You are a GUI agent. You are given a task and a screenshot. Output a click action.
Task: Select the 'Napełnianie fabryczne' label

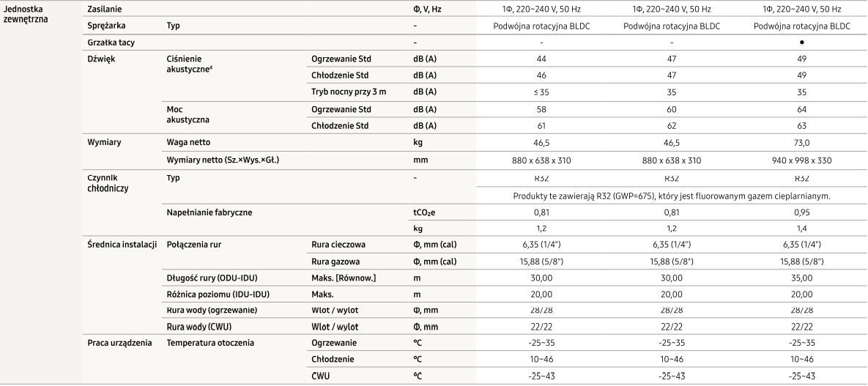(212, 212)
